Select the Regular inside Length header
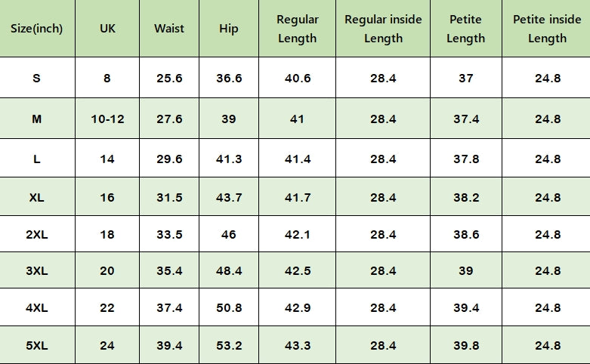 point(383,29)
